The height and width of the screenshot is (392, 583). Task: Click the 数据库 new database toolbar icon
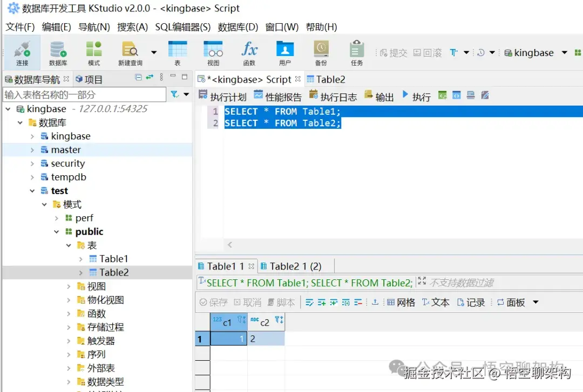(x=58, y=53)
